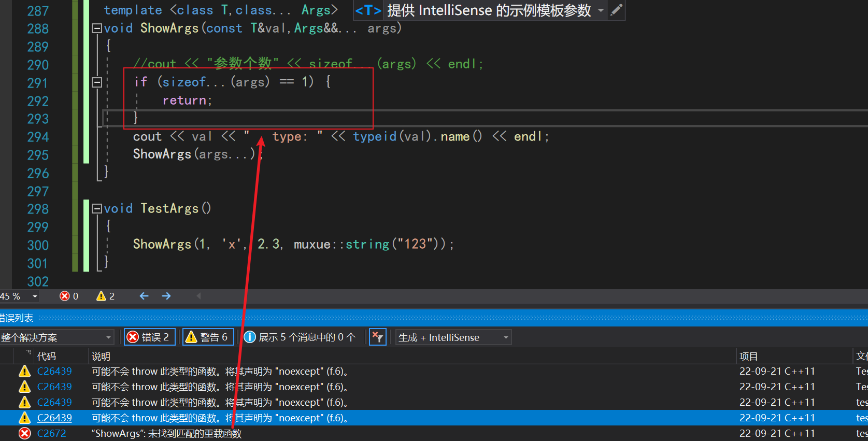Click muxue::string on line 300

pyautogui.click(x=341, y=245)
